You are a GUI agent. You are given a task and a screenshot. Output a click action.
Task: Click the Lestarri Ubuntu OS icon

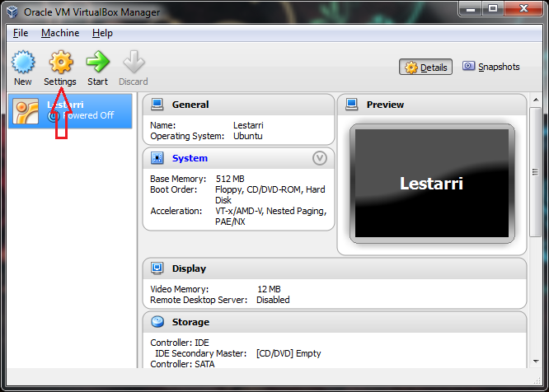tap(26, 111)
